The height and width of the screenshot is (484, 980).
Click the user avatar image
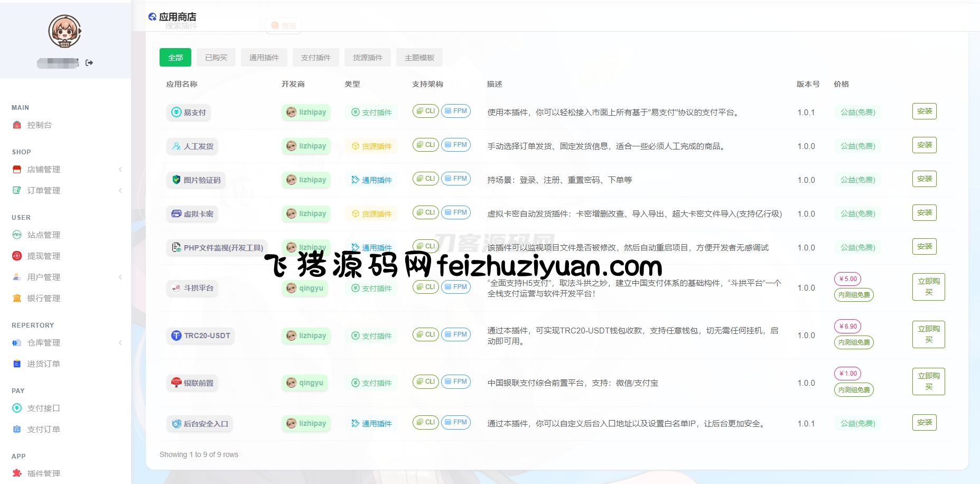click(65, 32)
